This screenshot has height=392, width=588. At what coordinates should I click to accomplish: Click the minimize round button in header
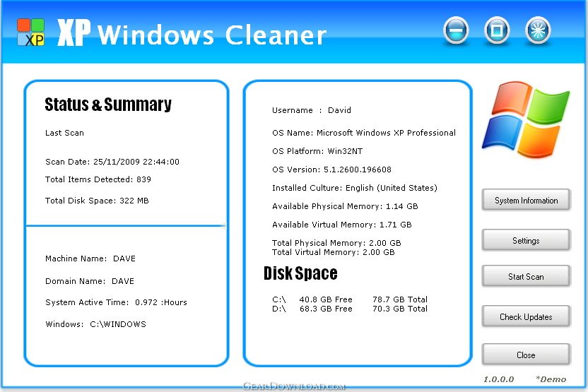click(x=456, y=30)
